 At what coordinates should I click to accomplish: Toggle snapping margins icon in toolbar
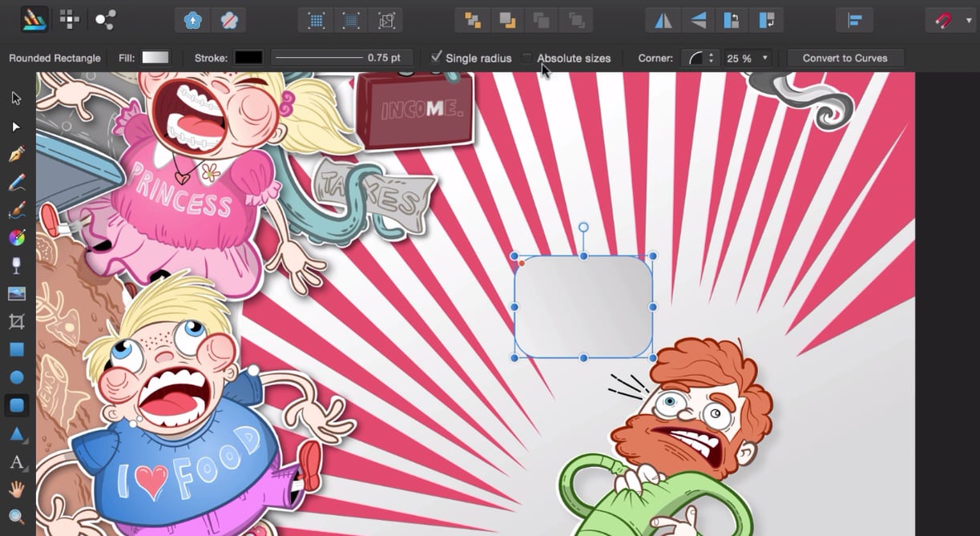352,20
